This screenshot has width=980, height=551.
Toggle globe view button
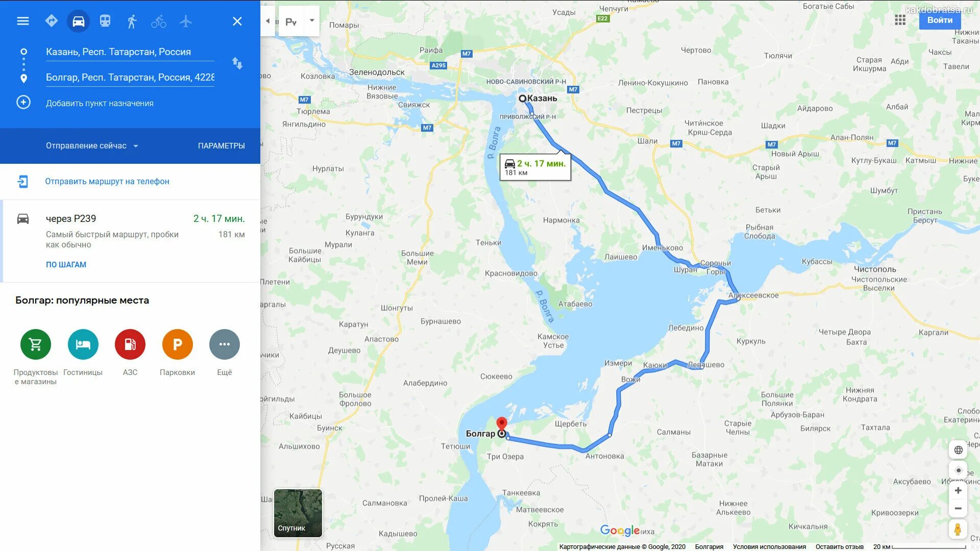(x=958, y=450)
